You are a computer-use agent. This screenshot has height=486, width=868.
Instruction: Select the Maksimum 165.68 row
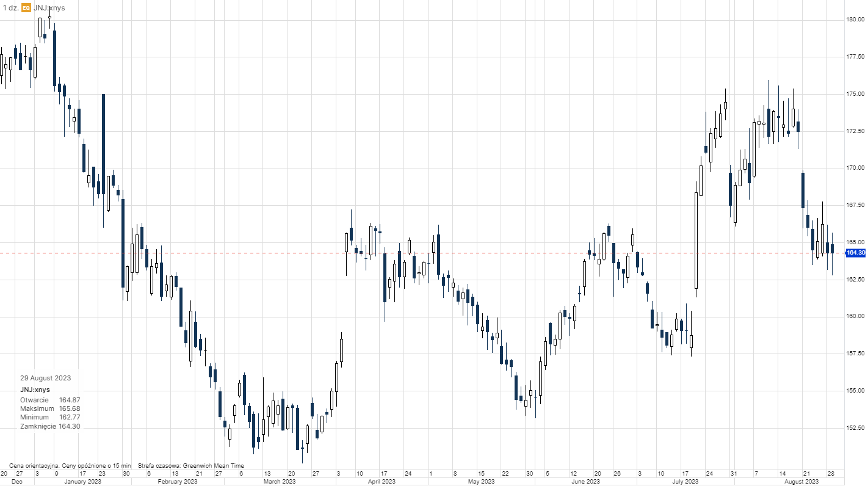50,408
